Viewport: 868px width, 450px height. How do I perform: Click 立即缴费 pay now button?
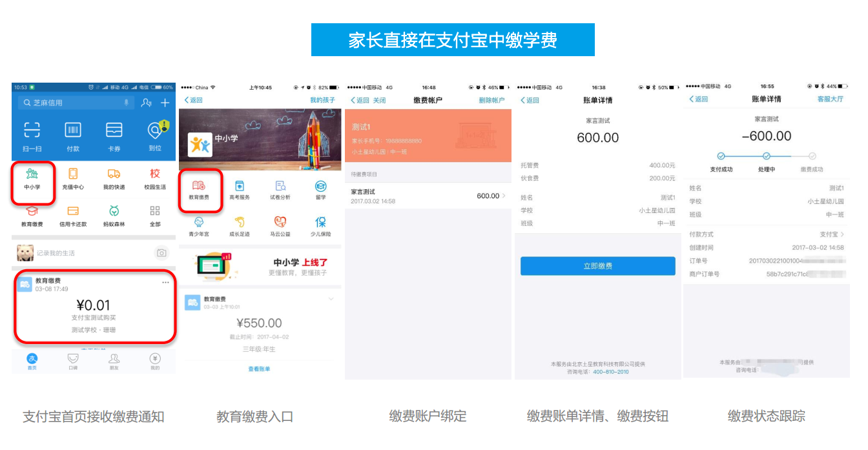coord(598,266)
